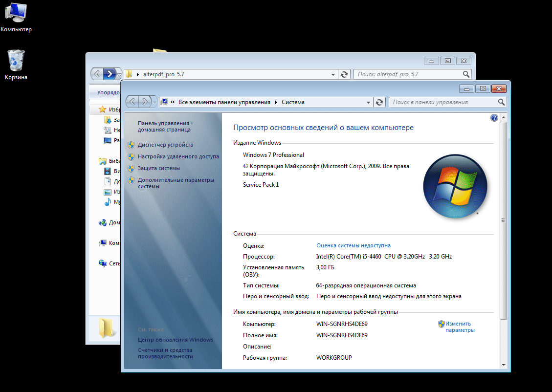Click WIN-SGNRHS4DE69 in the Полное имя row
Screen dimensions: 552x392
point(342,335)
